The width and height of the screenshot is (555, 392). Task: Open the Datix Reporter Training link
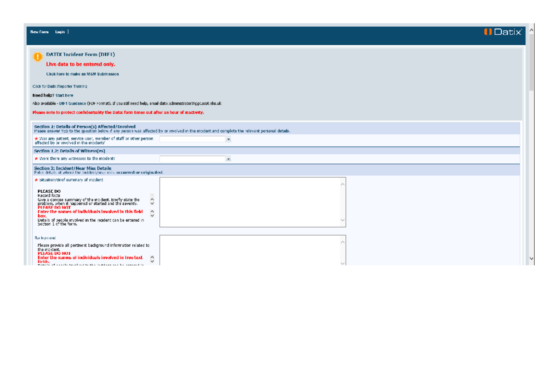click(x=60, y=86)
